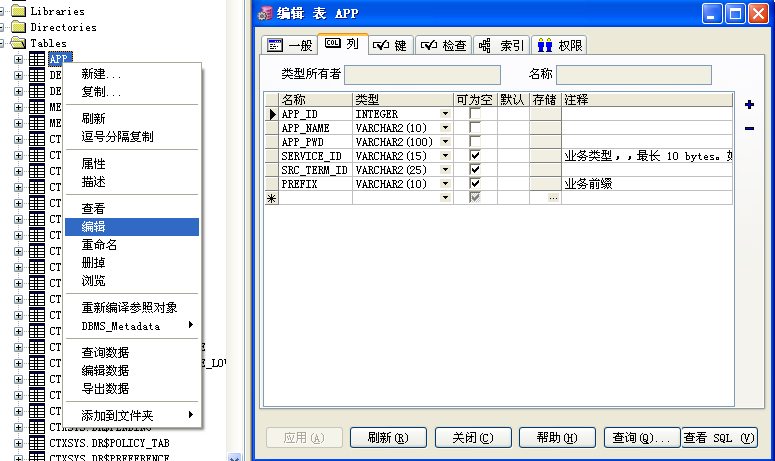Collapse the Tables tree node
Viewport: 775px width, 461px height.
pos(2,43)
